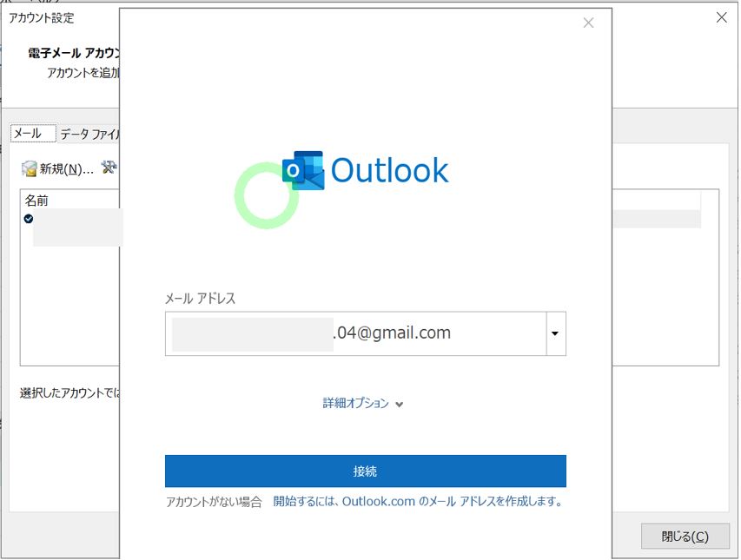Viewport: 741px width, 560px height.
Task: Expand 詳細オプション advanced options
Action: pos(363,403)
